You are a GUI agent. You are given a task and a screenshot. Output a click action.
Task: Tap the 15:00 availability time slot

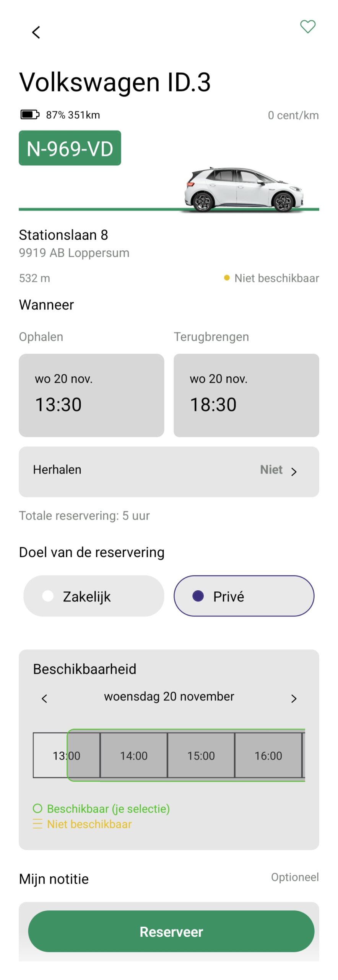click(201, 755)
